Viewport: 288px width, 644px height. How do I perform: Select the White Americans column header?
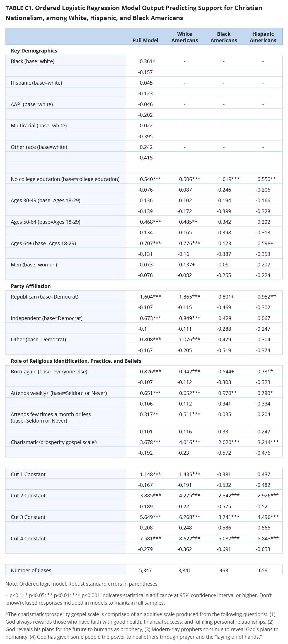click(x=185, y=37)
